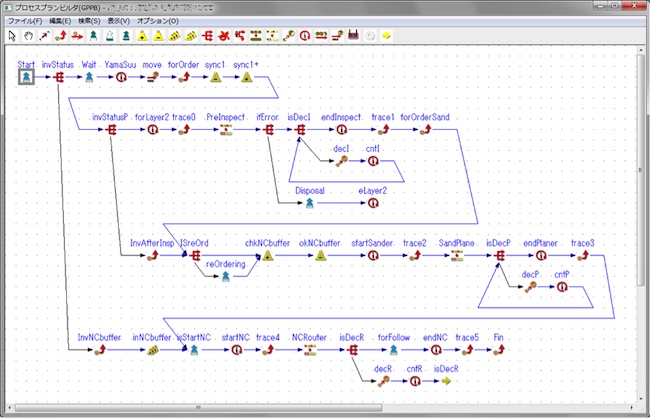This screenshot has height=418, width=650.
Task: Click the yellow arrow toolbar icon
Action: tap(386, 36)
